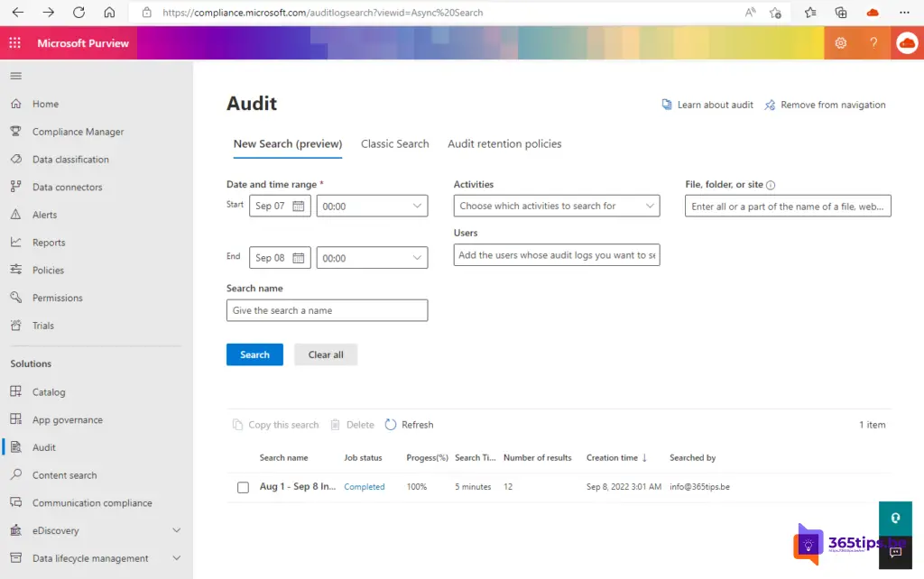Open the Completed job status link
The width and height of the screenshot is (924, 579).
coord(365,487)
